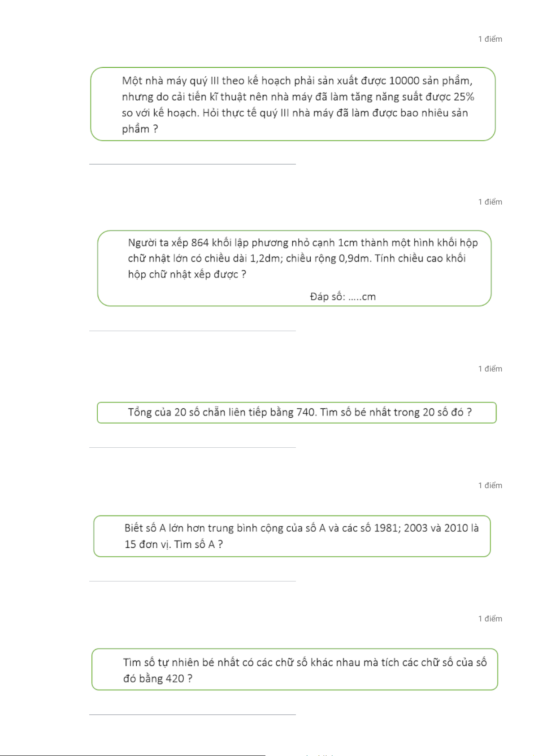The image size is (534, 756).
Task: Click the '10000 sản phẩm' text in first question
Action: [431, 81]
